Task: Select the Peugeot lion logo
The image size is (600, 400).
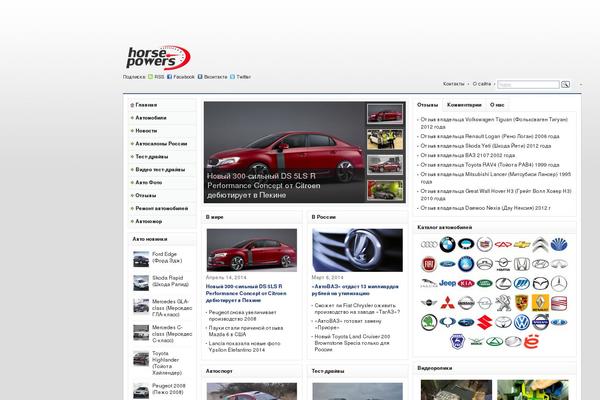Action: click(503, 303)
